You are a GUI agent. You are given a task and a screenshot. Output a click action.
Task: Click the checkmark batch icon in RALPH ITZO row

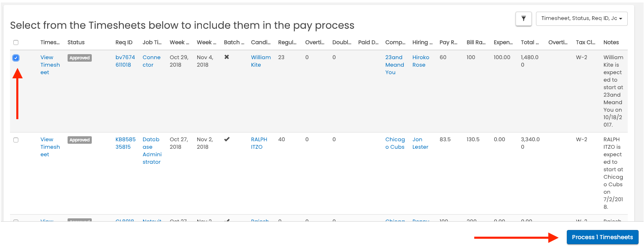[227, 139]
